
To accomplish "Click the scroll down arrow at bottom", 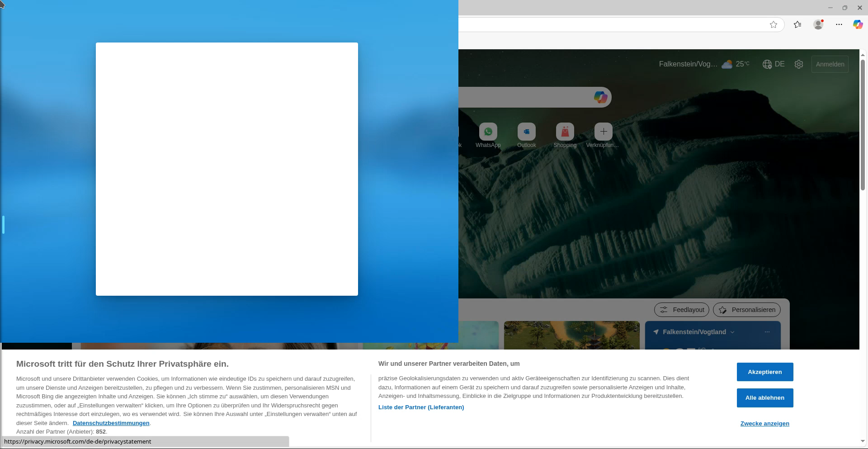I will [x=863, y=441].
